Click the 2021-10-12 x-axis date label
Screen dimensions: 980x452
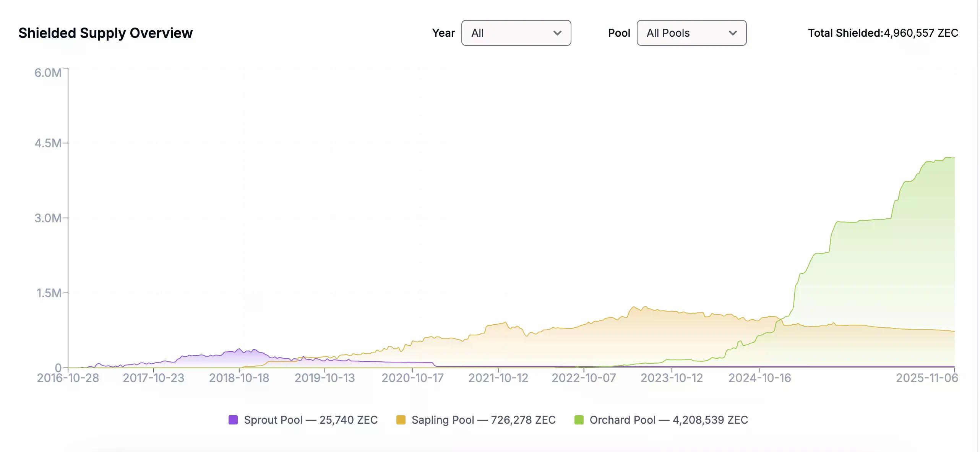click(x=498, y=378)
